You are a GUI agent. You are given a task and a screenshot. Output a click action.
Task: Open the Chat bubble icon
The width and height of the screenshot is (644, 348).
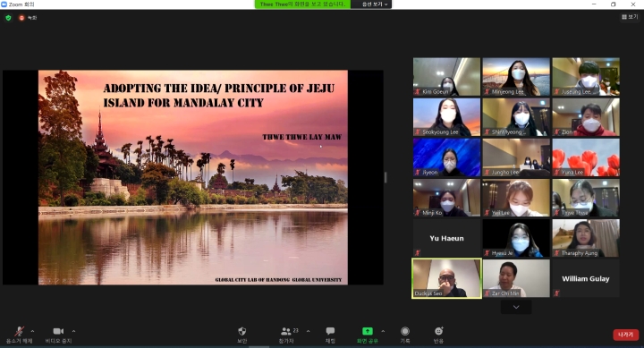pyautogui.click(x=330, y=331)
